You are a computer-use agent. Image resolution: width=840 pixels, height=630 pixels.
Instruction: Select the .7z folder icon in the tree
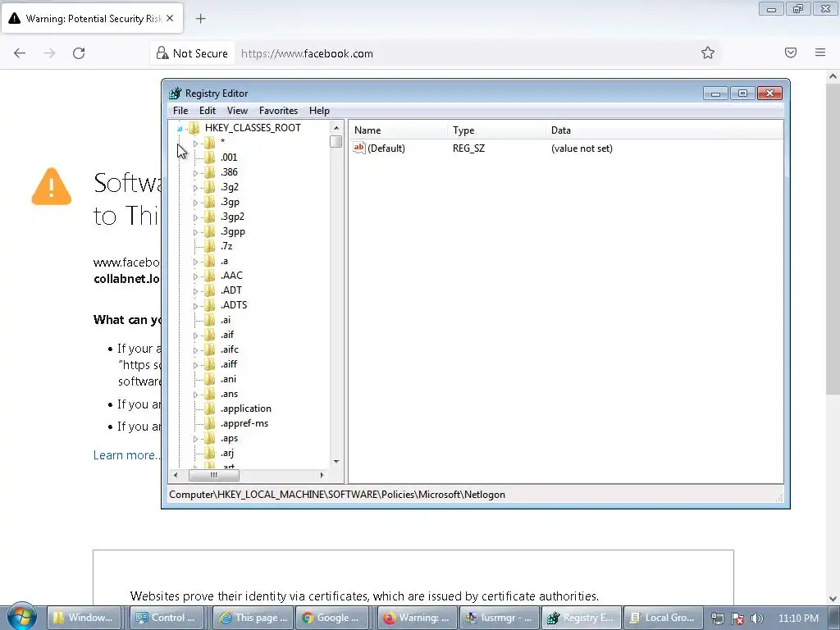coord(209,246)
